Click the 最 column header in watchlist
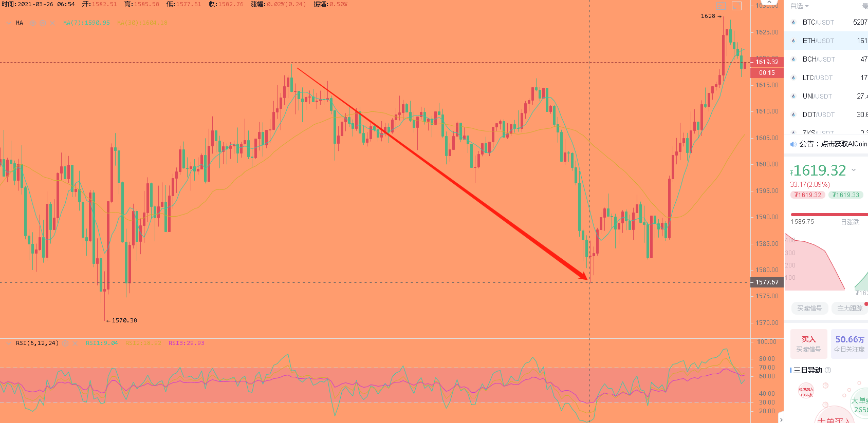The height and width of the screenshot is (423, 868). (x=864, y=6)
